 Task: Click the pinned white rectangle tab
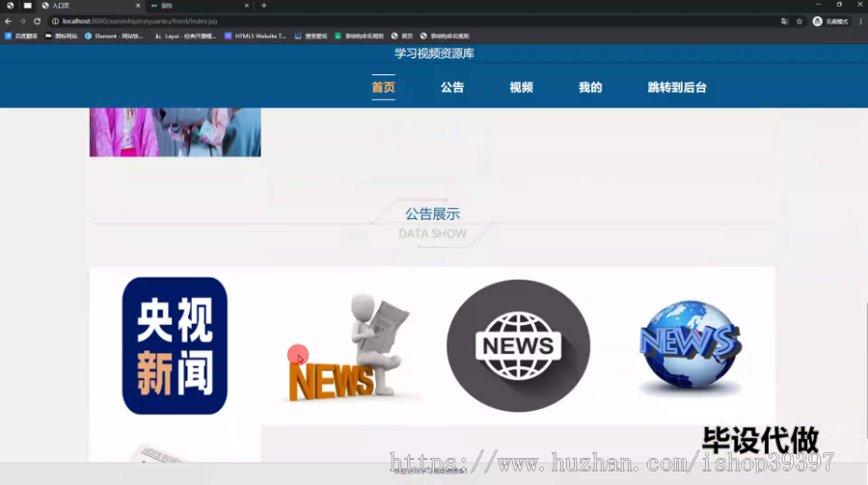tap(28, 6)
